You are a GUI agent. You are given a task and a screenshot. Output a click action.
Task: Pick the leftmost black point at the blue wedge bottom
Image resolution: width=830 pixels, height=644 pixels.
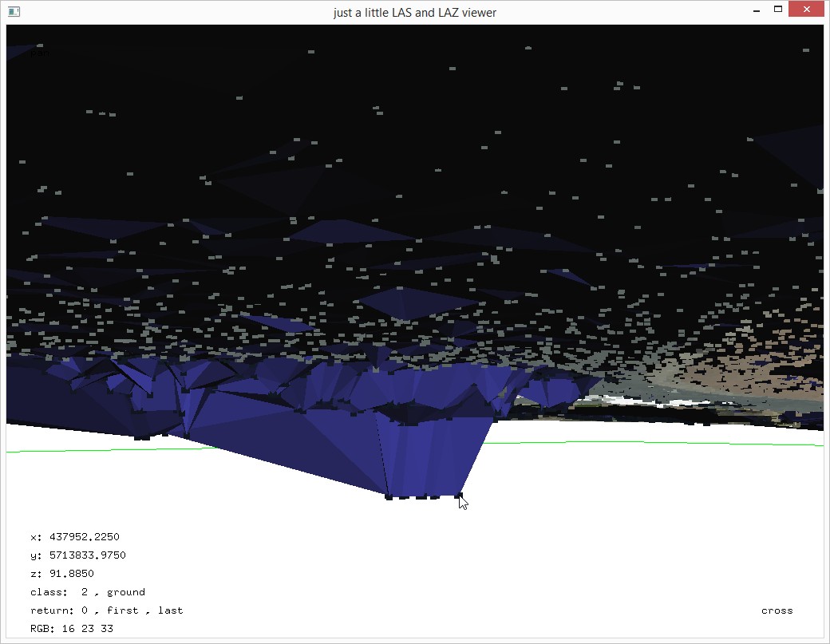pos(389,496)
